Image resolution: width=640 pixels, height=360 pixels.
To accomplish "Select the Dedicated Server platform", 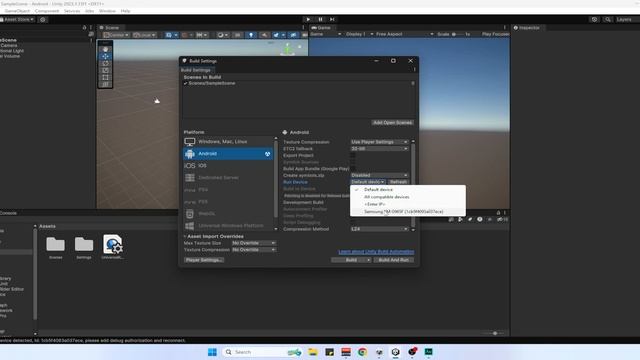I will pyautogui.click(x=228, y=178).
